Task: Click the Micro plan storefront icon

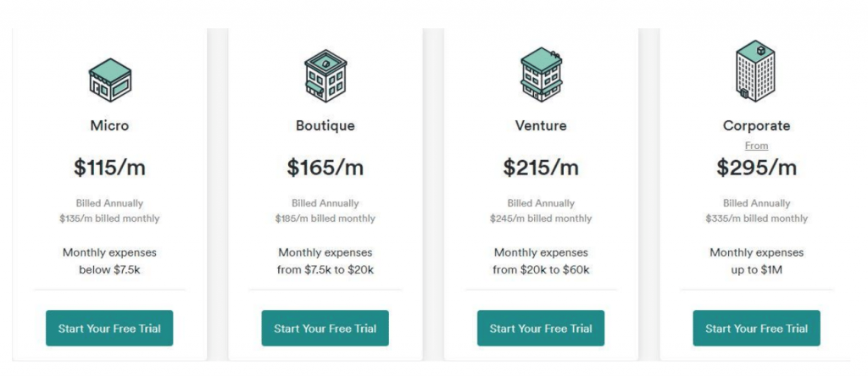Action: coord(109,80)
